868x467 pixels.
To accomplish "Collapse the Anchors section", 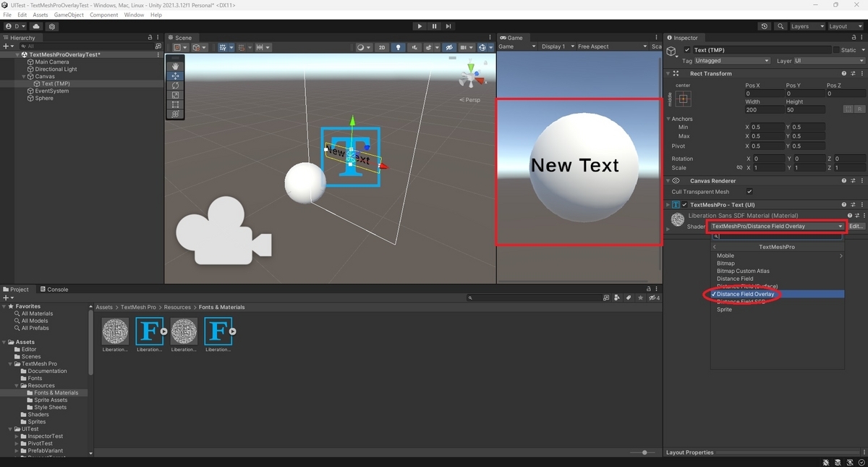I will [x=668, y=119].
